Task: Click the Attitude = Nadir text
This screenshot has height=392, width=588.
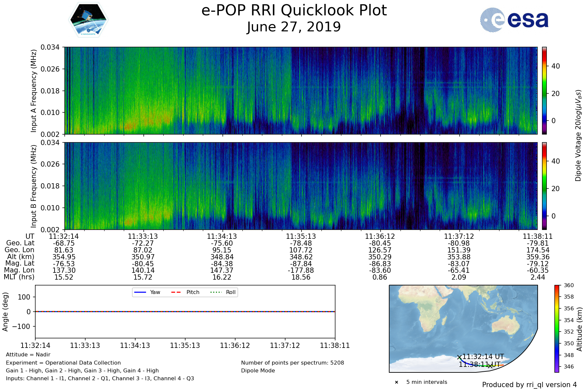Action: click(x=28, y=355)
